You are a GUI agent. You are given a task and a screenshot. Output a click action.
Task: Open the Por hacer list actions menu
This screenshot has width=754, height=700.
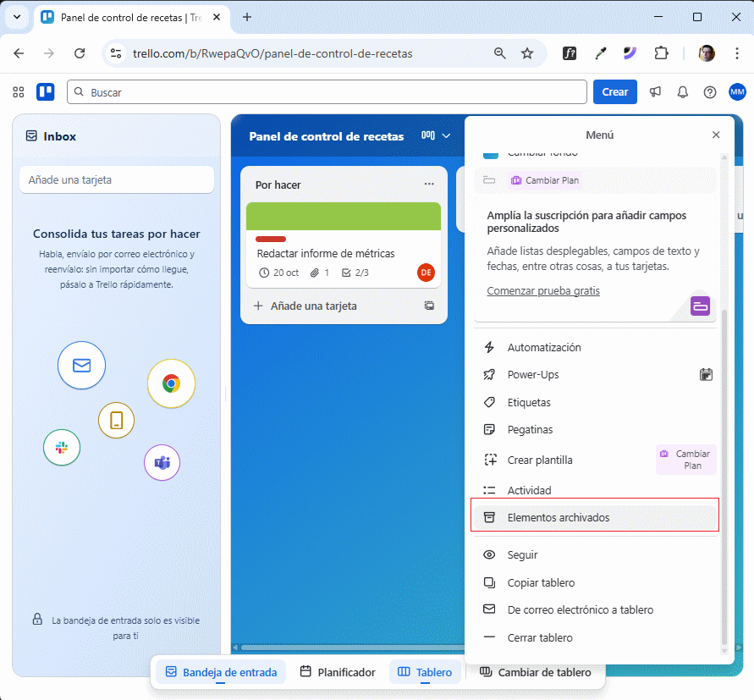pyautogui.click(x=429, y=184)
